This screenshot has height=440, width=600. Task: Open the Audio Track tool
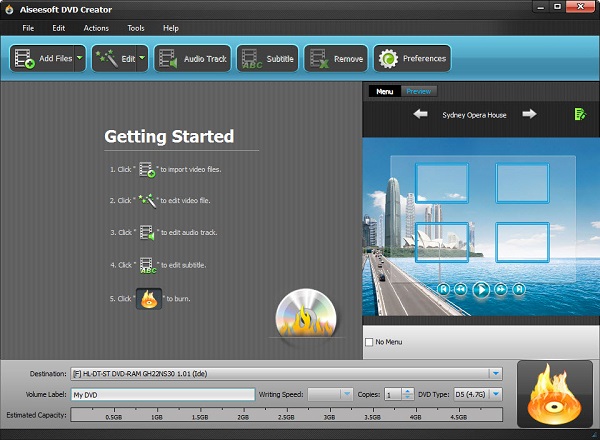pos(167,59)
